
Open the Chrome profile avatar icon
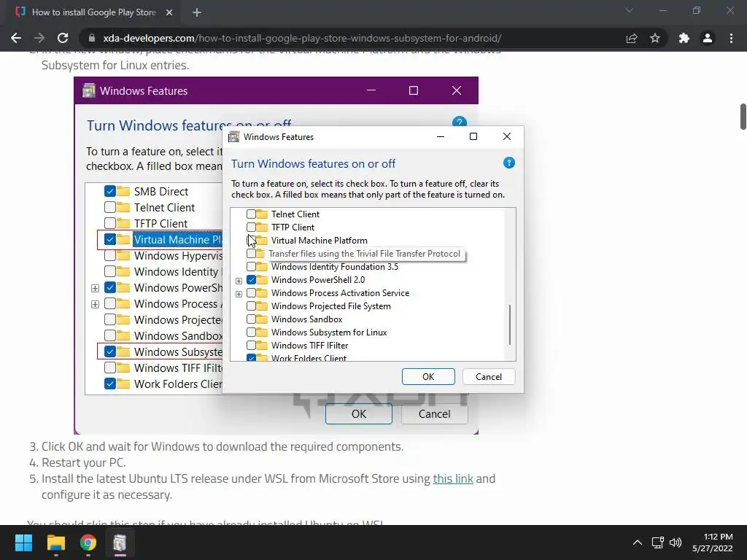(708, 38)
